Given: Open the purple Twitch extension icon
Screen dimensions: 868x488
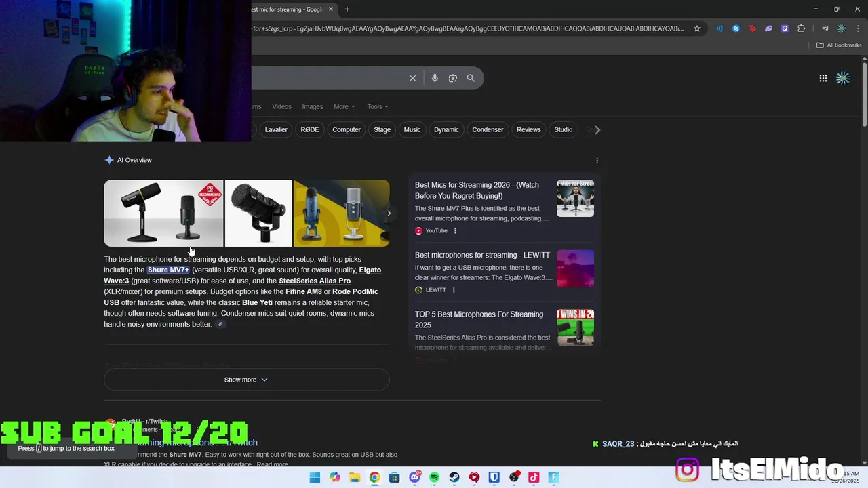Looking at the screenshot, I should click(785, 28).
